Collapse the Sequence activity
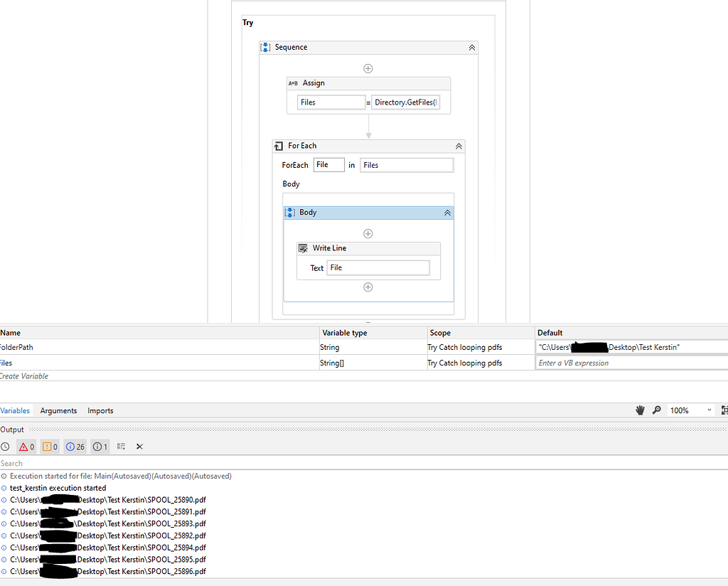 [471, 47]
